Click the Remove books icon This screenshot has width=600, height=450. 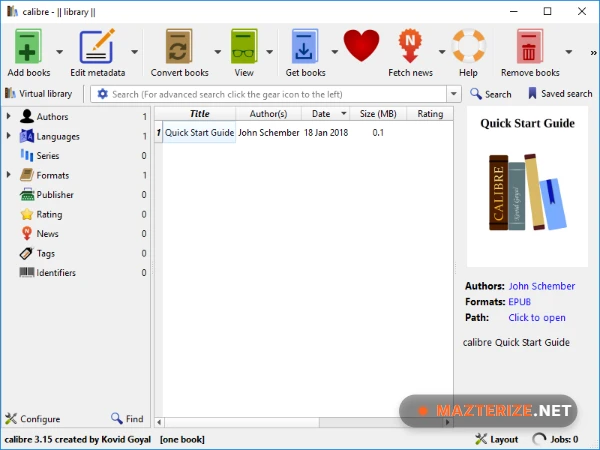click(x=530, y=46)
